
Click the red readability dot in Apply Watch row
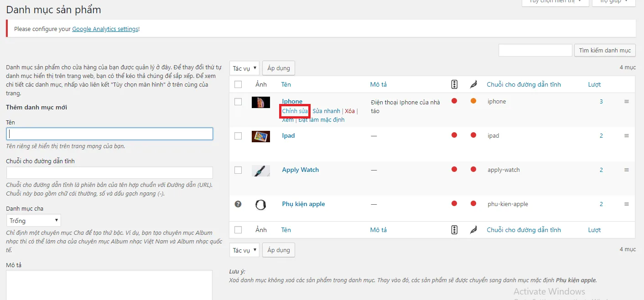473,170
